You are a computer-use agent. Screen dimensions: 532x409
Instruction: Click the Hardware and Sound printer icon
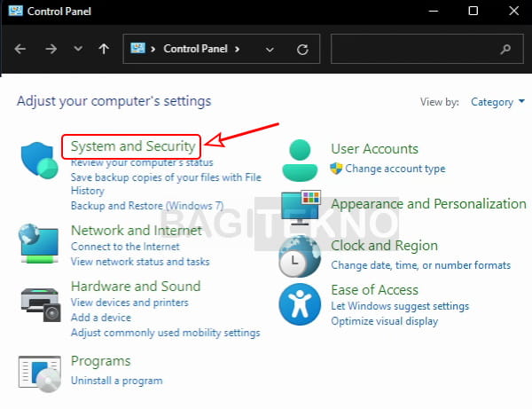point(41,304)
